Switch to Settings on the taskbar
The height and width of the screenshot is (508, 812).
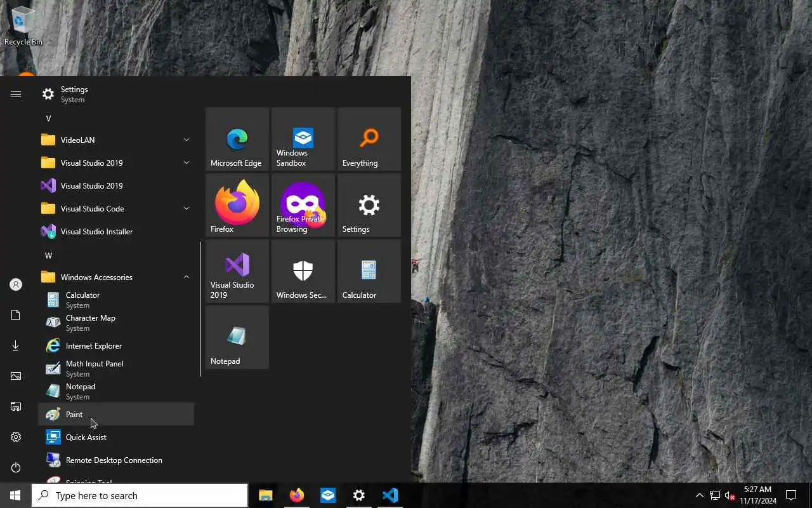click(358, 495)
